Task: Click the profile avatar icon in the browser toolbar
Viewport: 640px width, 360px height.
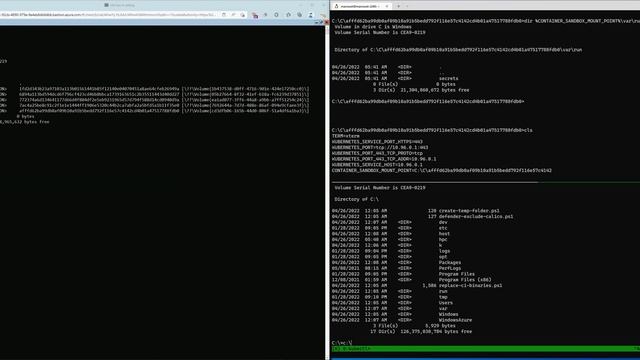Action: pos(311,15)
